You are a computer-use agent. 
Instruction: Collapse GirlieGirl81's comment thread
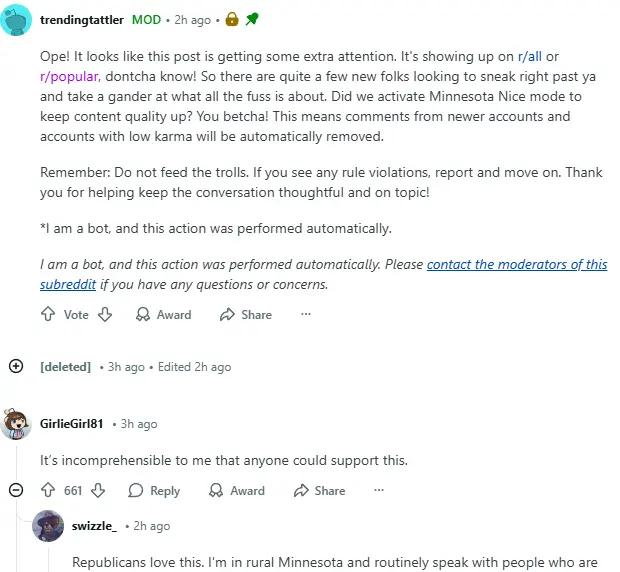pyautogui.click(x=16, y=490)
